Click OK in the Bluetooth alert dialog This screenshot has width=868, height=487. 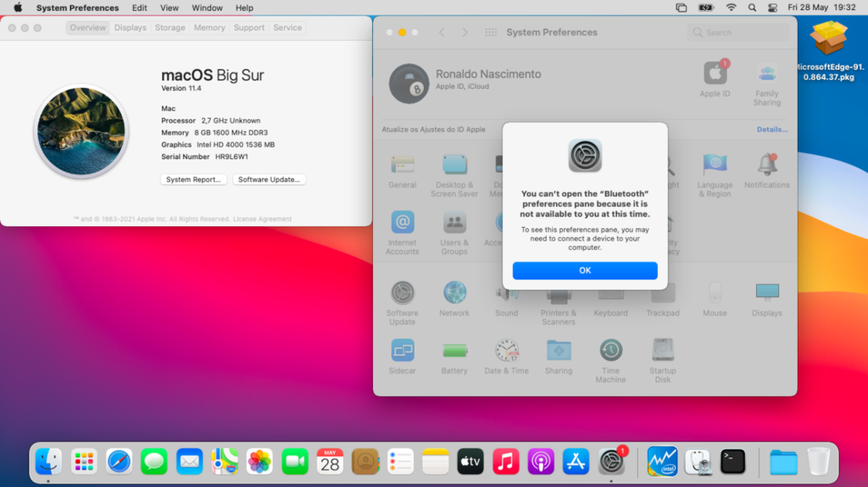pyautogui.click(x=584, y=270)
